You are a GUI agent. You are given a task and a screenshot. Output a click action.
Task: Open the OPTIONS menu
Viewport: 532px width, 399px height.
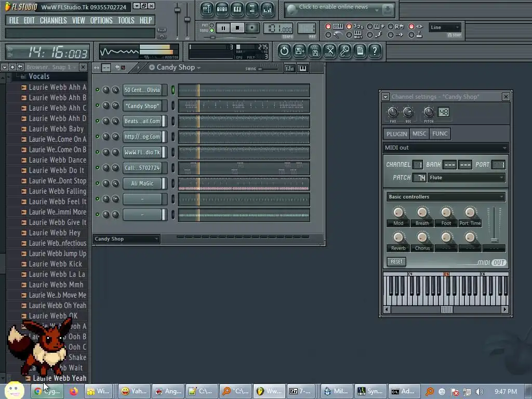[101, 20]
